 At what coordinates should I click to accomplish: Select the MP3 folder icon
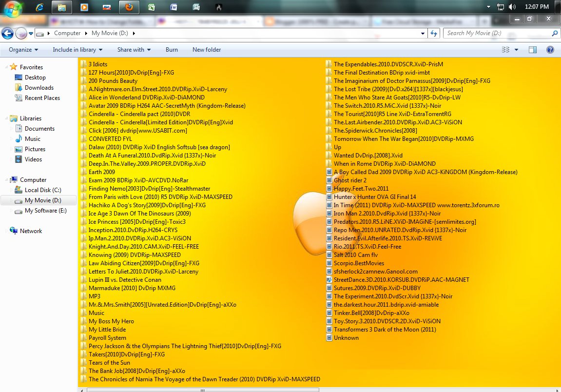(x=83, y=296)
